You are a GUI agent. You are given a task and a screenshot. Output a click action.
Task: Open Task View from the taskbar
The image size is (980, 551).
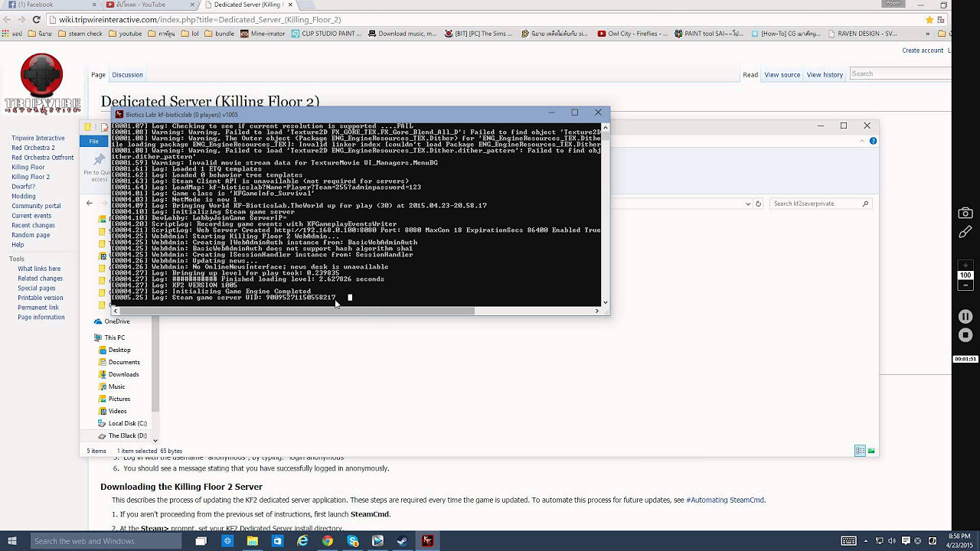pos(201,541)
